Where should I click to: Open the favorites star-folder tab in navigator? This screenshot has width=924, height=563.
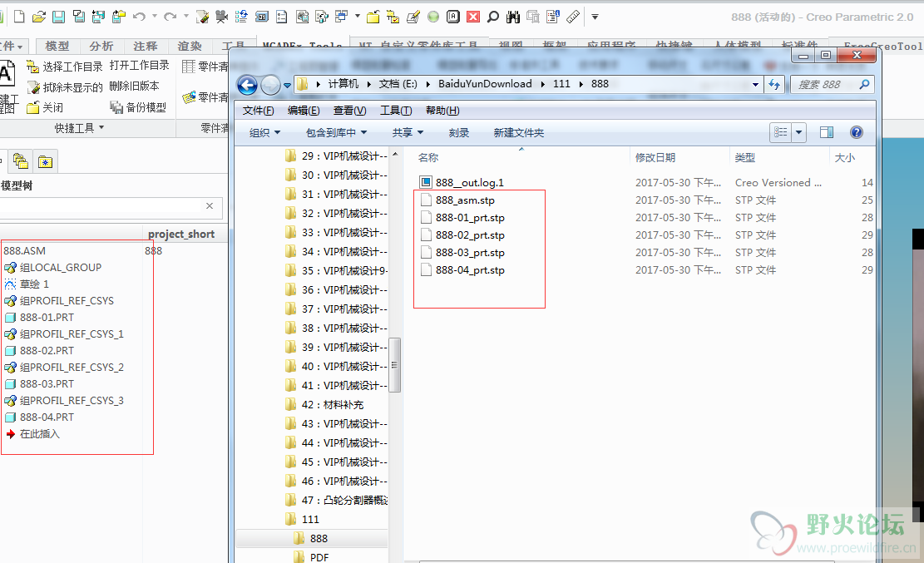point(46,161)
